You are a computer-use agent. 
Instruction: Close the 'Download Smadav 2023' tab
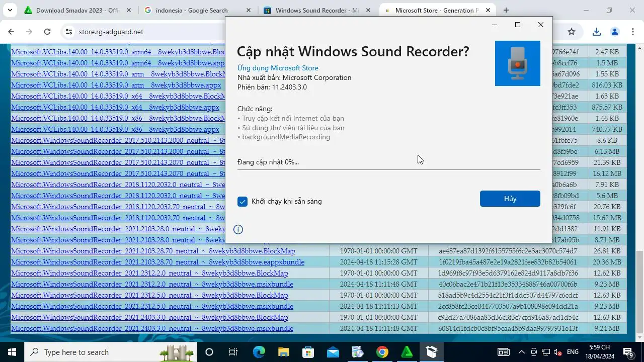point(128,10)
